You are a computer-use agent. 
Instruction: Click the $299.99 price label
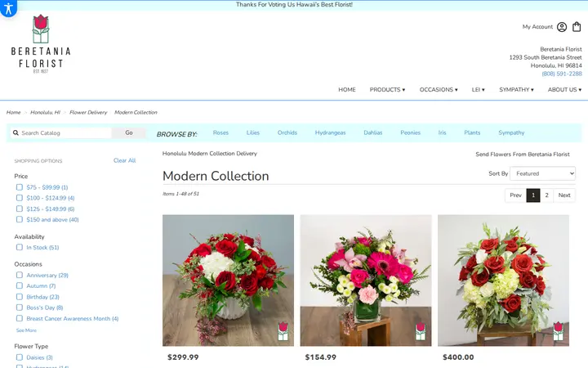pyautogui.click(x=183, y=357)
